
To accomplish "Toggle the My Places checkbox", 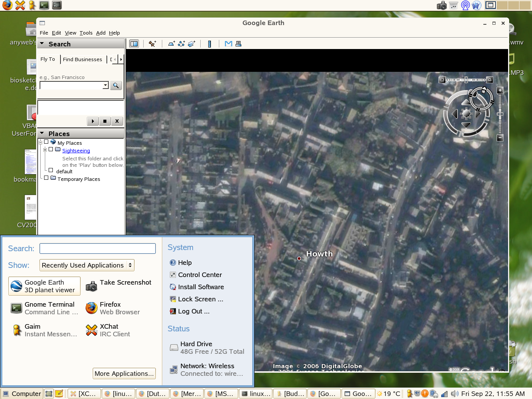I will coord(46,142).
